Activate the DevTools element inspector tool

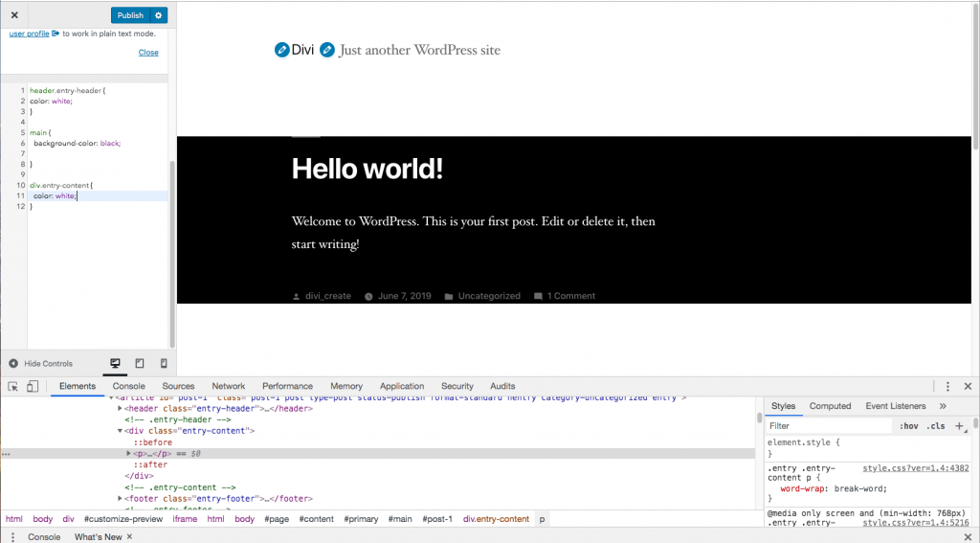point(13,387)
